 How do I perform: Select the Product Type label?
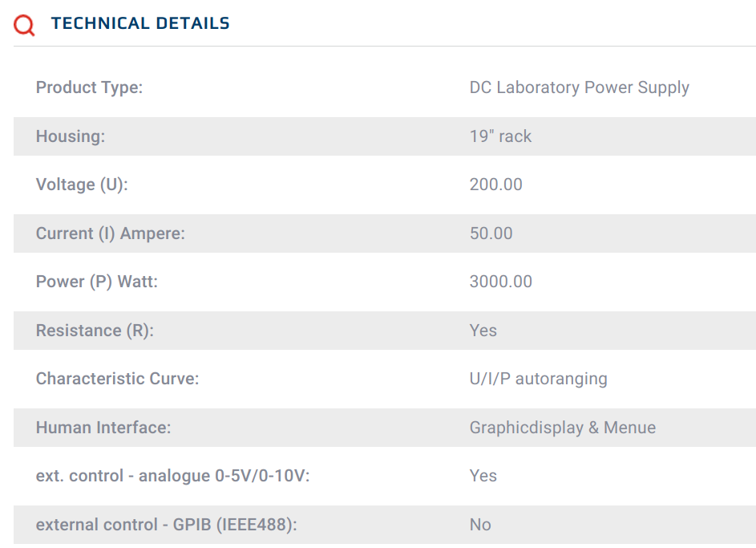click(89, 87)
